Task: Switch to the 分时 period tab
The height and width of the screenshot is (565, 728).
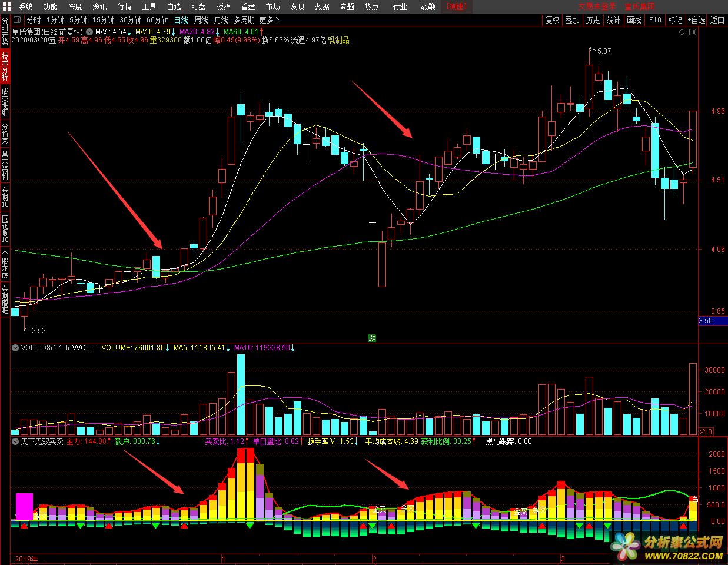Action: tap(34, 20)
